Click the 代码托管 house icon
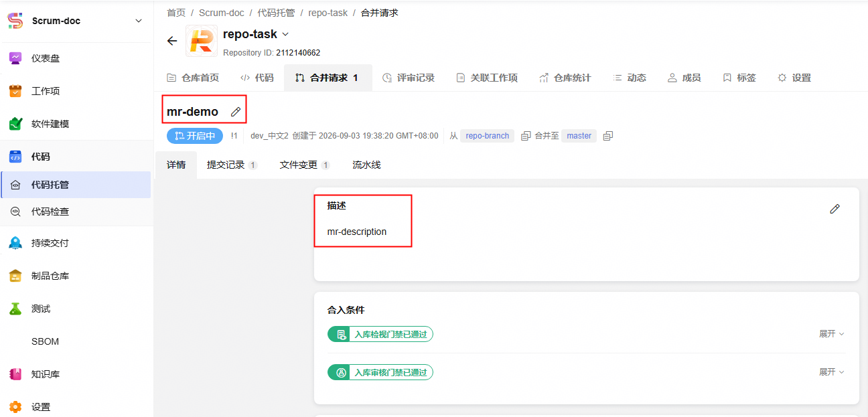The width and height of the screenshot is (868, 417). tap(15, 185)
